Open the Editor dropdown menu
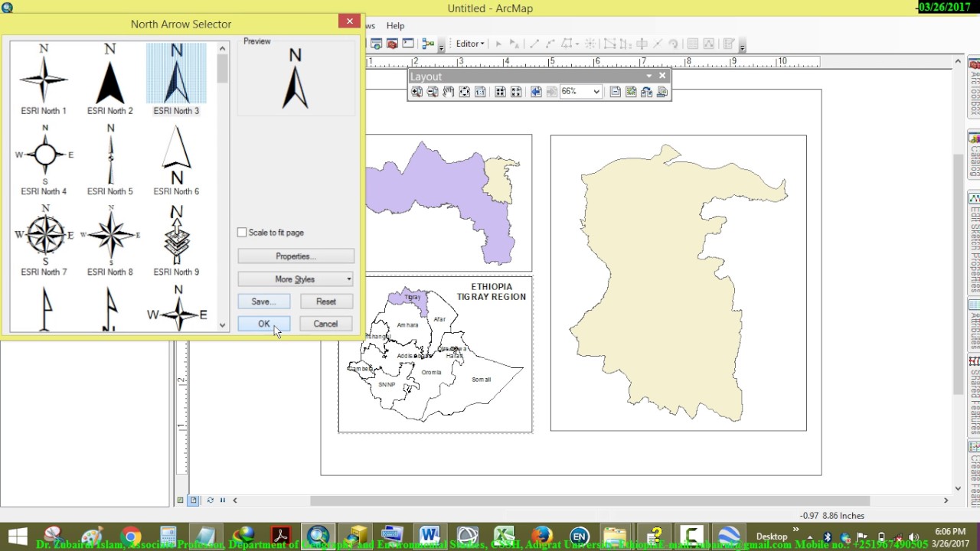Screen dimensions: 980x551 coord(470,44)
